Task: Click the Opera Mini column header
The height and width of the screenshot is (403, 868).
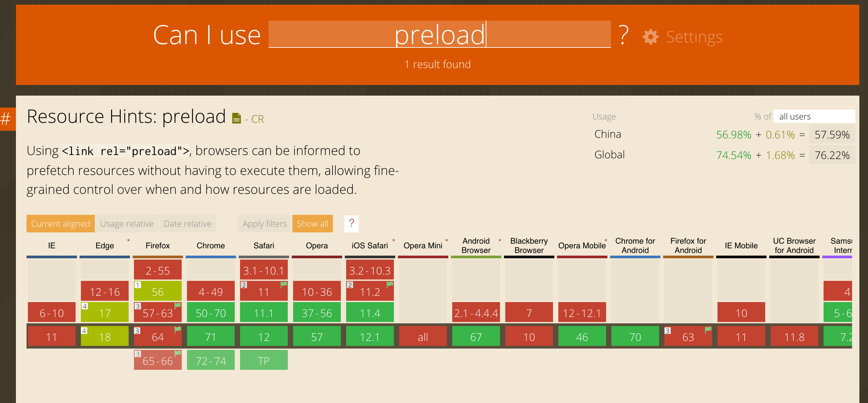Action: click(422, 246)
